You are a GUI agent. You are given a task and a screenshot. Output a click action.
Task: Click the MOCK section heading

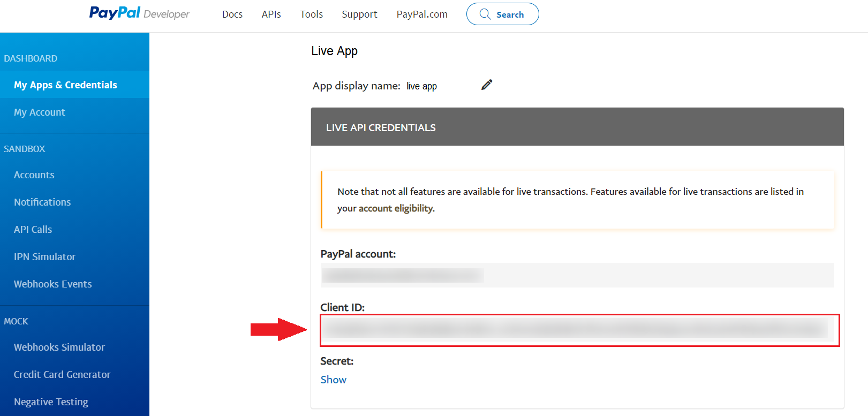16,321
